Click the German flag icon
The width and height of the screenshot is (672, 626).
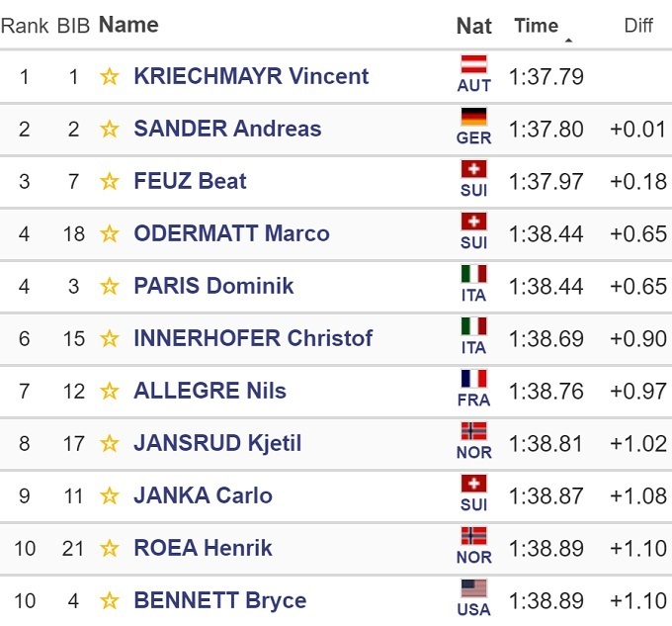[474, 118]
